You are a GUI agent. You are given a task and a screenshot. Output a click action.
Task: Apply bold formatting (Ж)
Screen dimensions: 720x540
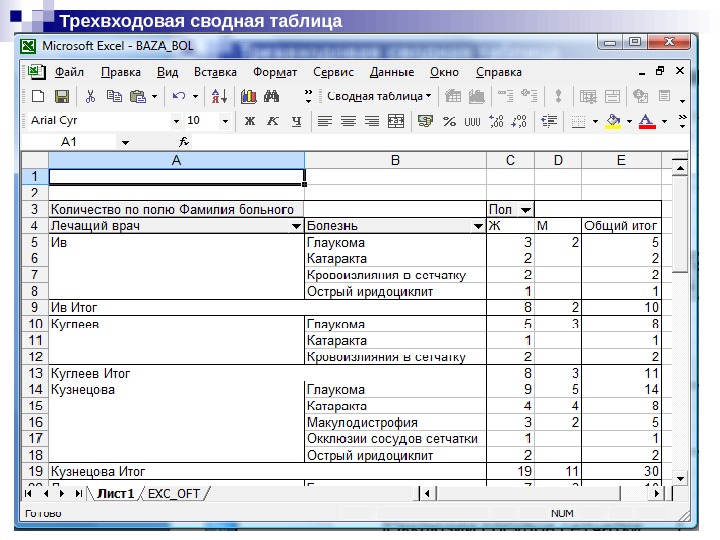click(249, 121)
